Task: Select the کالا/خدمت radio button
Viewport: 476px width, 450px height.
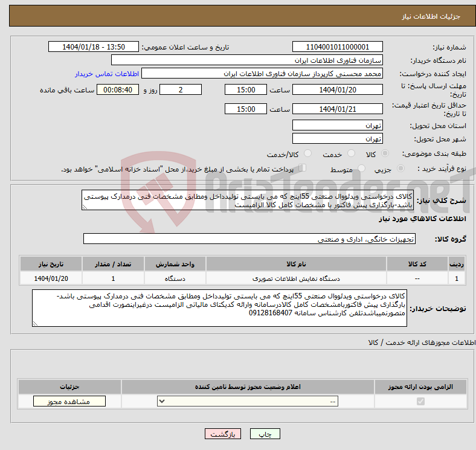Action: coord(307,153)
